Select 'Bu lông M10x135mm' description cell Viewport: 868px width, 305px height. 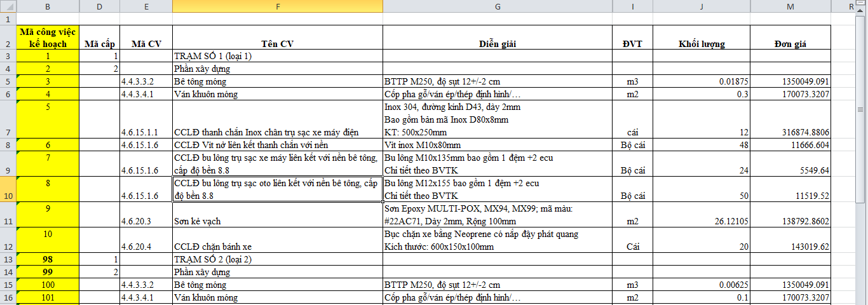[498, 164]
